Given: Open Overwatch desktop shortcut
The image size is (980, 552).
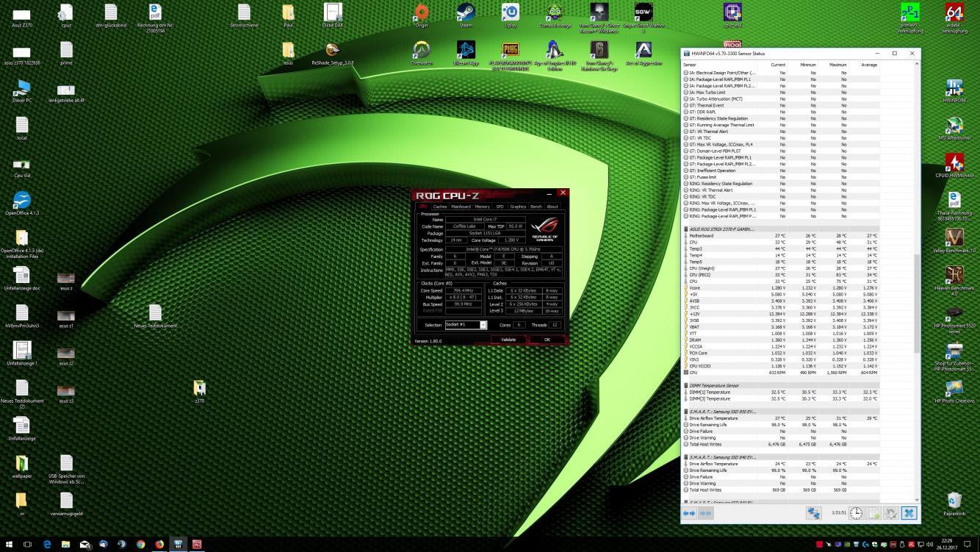Looking at the screenshot, I should 422,53.
